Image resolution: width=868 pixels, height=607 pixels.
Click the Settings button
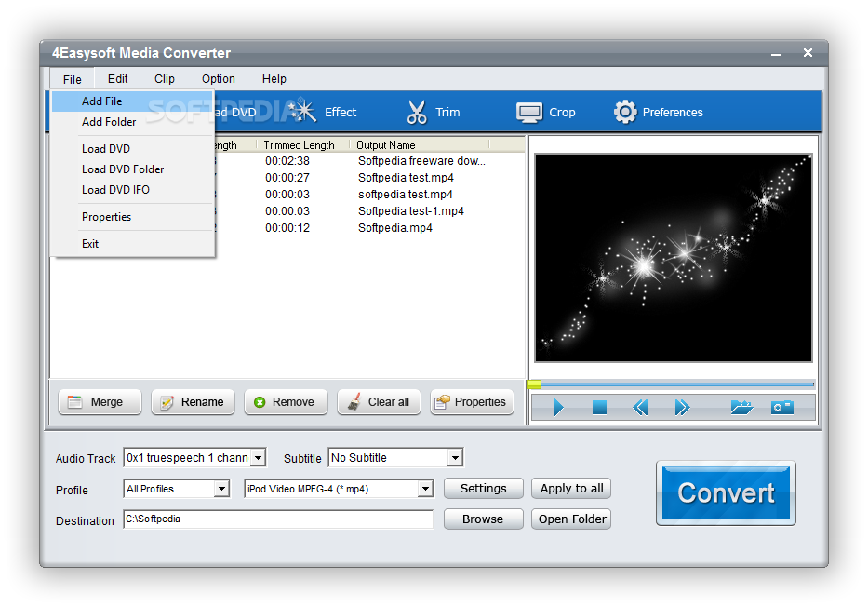point(483,489)
